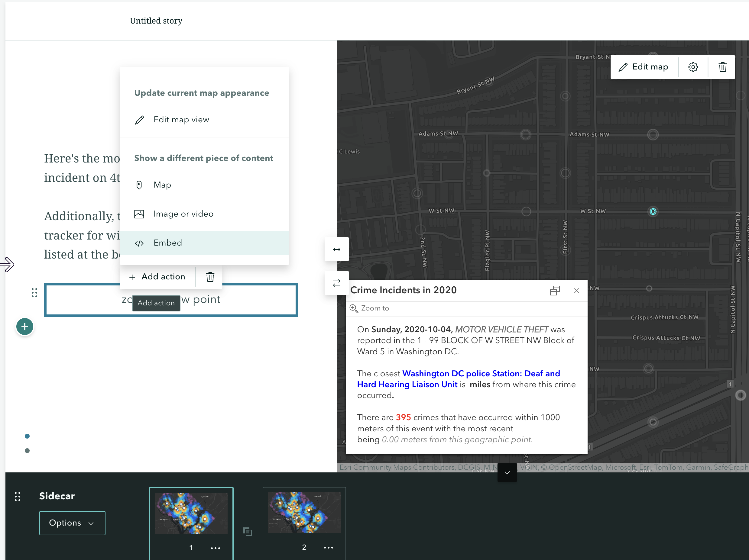Image resolution: width=749 pixels, height=560 pixels.
Task: Select the slide 2 thumbnail
Action: [304, 513]
